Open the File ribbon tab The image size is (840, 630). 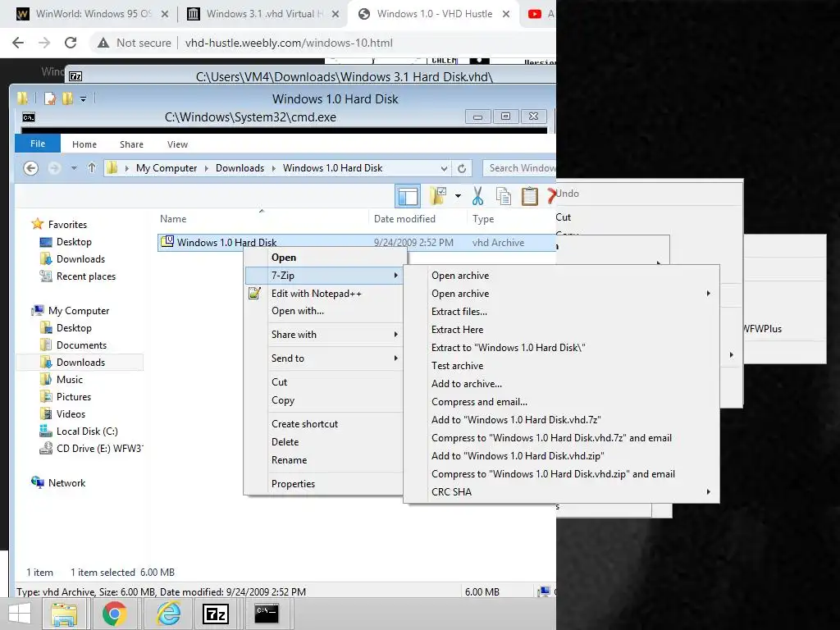click(38, 144)
